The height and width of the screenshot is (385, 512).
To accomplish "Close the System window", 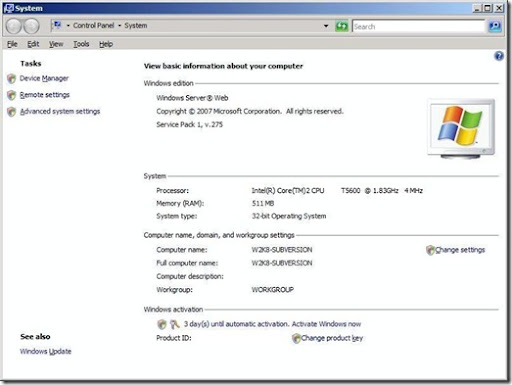I will coord(498,8).
